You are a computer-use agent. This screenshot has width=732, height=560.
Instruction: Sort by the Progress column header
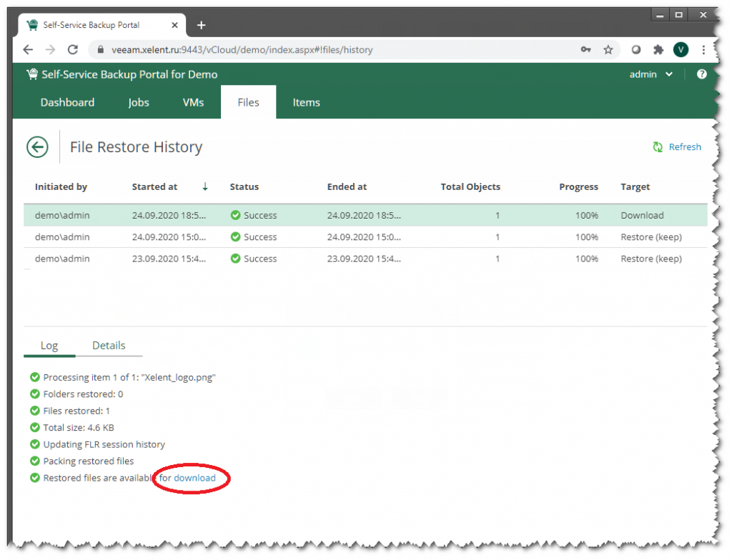point(579,186)
